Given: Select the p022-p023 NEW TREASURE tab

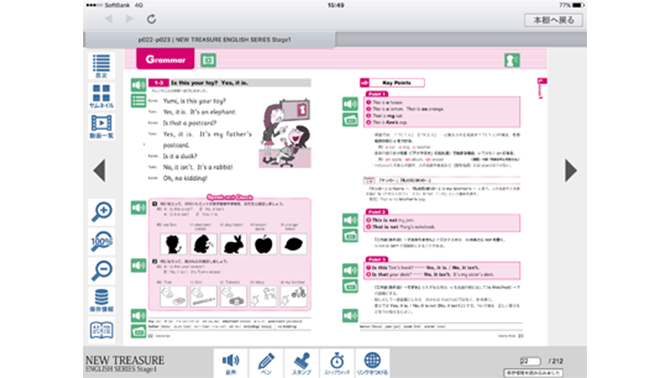Looking at the screenshot, I should pos(210,39).
